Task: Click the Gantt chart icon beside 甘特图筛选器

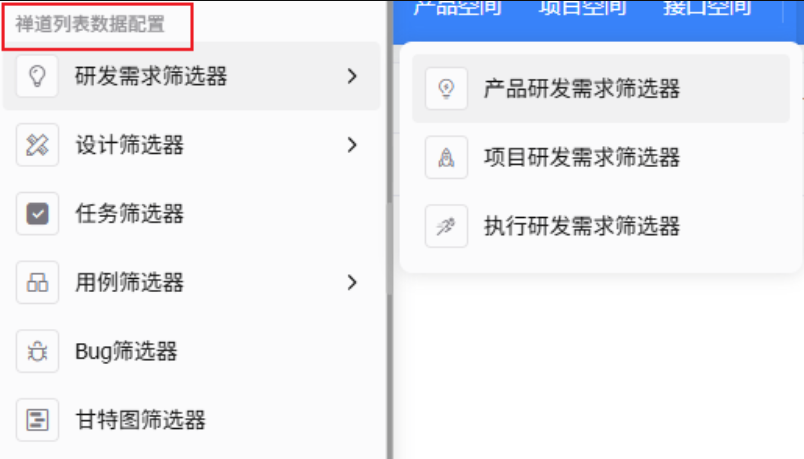Action: pyautogui.click(x=37, y=420)
